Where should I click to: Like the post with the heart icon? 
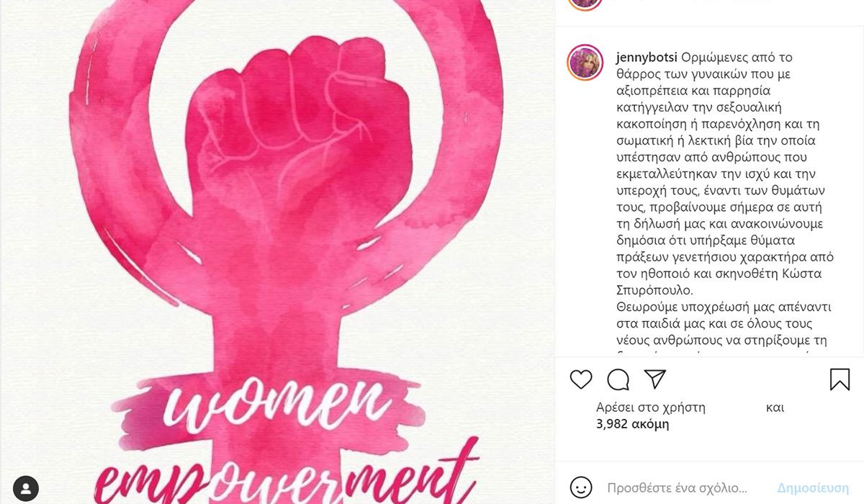(581, 379)
